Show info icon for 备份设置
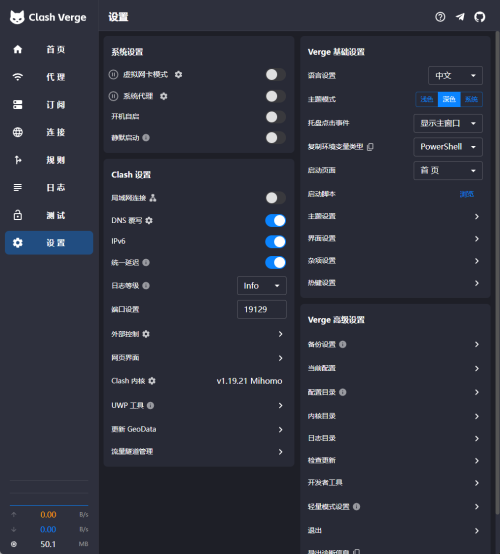 (x=342, y=344)
